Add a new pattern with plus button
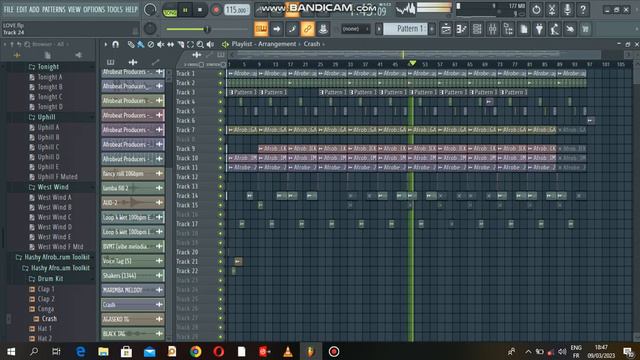Screen dimensions: 640x360 point(431,29)
